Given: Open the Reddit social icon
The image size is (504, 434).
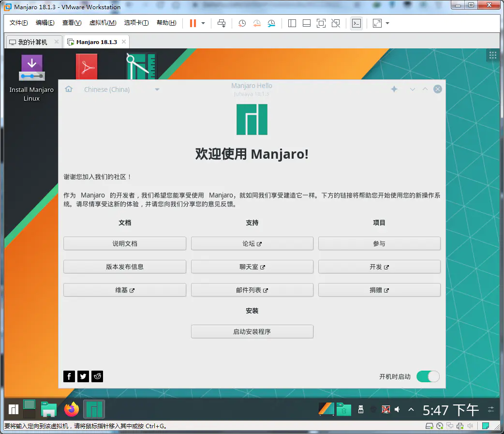Looking at the screenshot, I should coord(97,376).
